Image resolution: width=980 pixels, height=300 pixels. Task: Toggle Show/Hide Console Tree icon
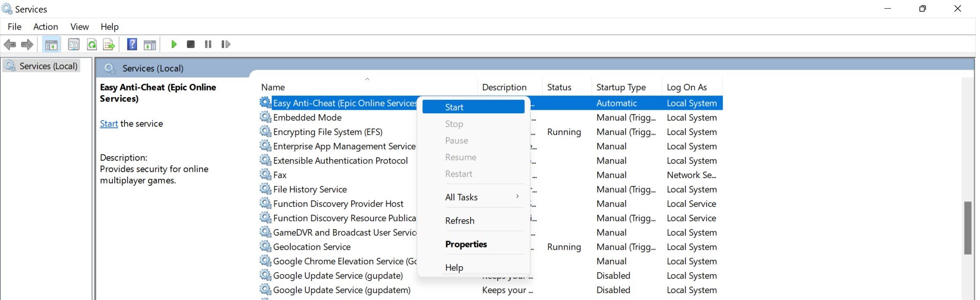(x=51, y=44)
